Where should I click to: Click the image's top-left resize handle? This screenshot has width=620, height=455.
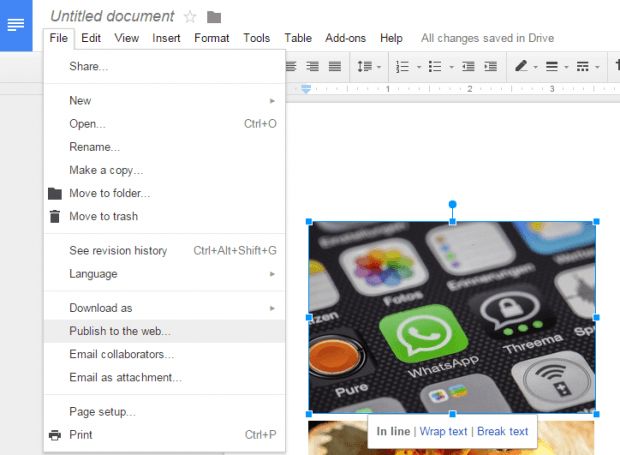click(309, 222)
